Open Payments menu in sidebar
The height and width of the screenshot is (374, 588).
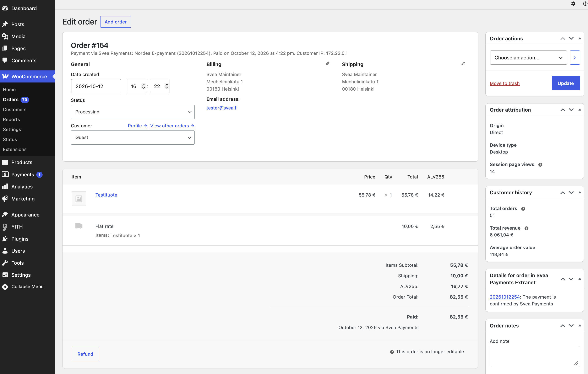[28, 174]
